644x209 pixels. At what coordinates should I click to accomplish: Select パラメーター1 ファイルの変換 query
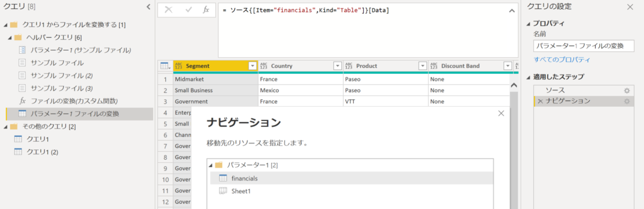(79, 114)
